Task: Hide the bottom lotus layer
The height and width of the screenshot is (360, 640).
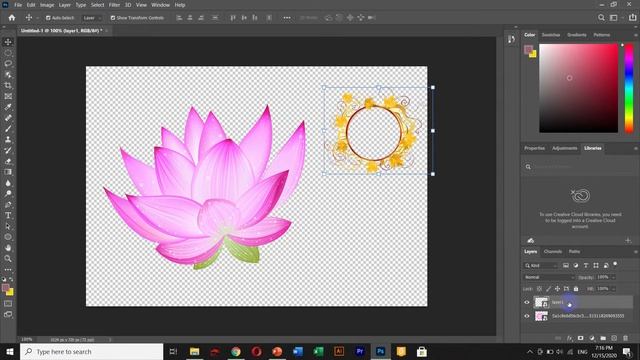Action: click(527, 316)
